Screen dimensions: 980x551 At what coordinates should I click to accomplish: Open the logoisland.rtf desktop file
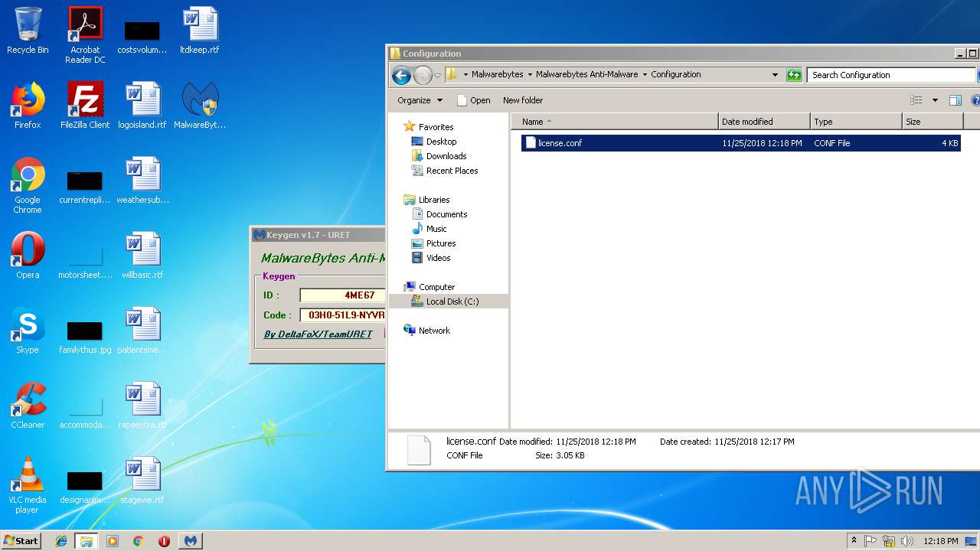point(142,106)
